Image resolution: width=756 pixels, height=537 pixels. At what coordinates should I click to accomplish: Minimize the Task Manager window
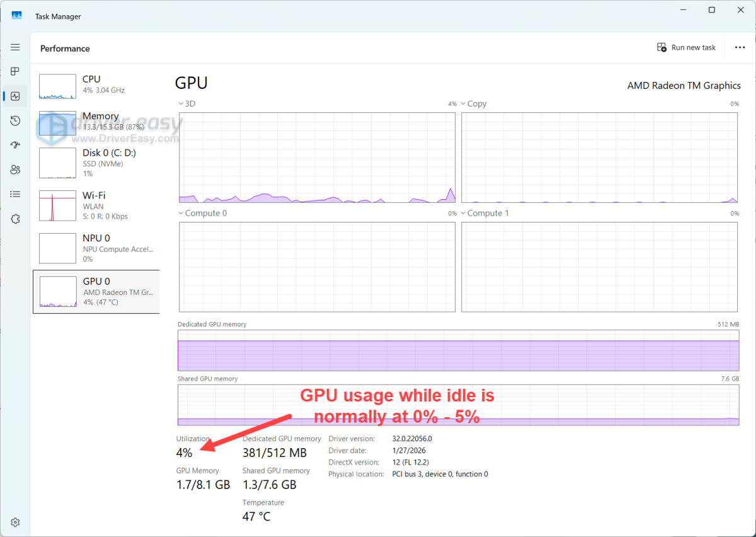tap(682, 10)
